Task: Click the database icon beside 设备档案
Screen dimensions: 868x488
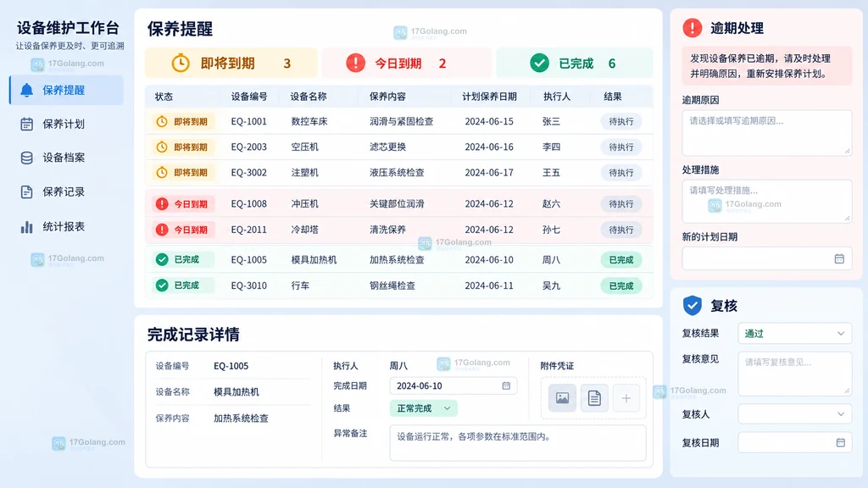Action: (x=26, y=158)
